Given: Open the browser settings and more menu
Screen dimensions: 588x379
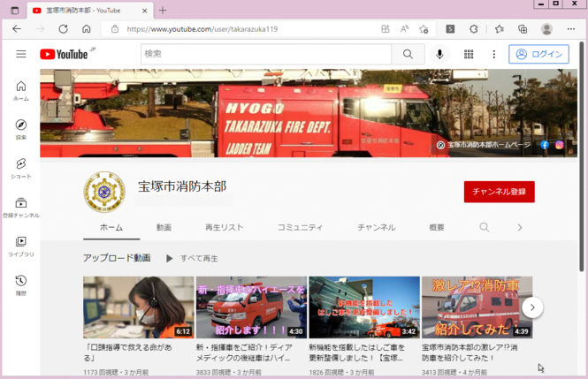Looking at the screenshot, I should coord(570,29).
